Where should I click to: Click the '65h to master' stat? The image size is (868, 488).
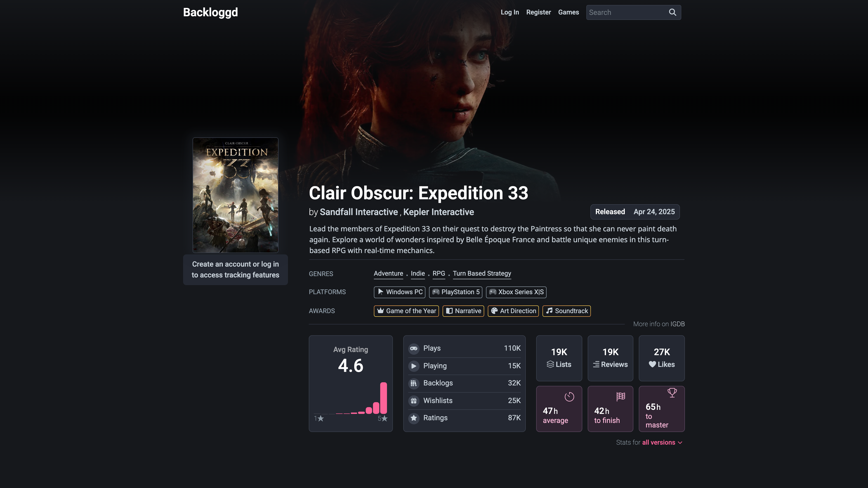coord(661,409)
